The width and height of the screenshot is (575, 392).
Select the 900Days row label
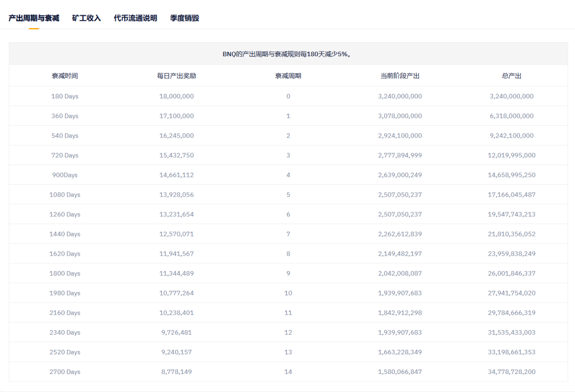click(x=65, y=175)
